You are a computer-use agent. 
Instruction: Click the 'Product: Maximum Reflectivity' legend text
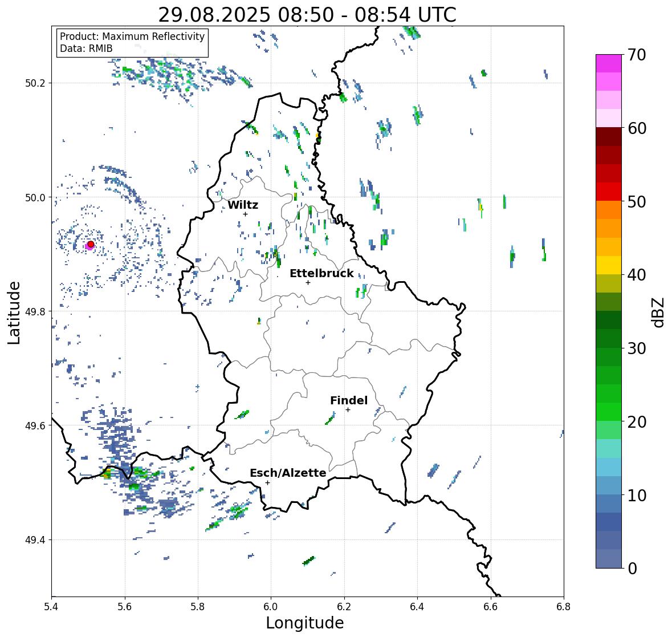pyautogui.click(x=132, y=36)
